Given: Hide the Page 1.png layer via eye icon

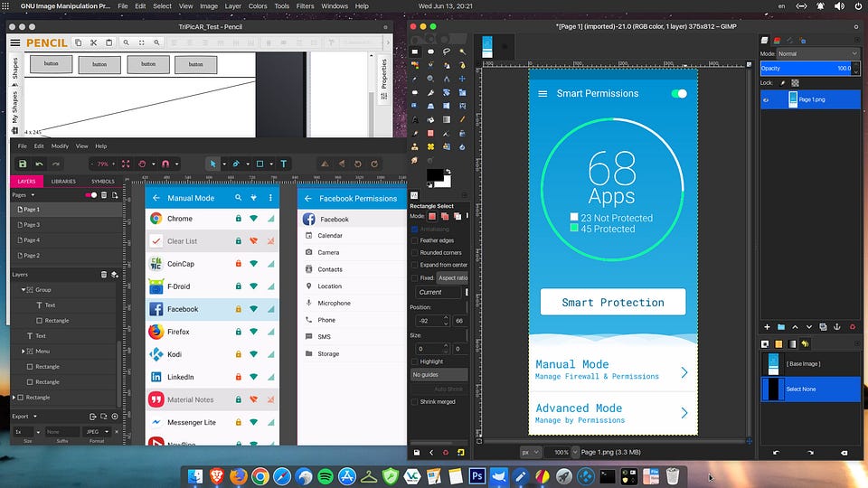Looking at the screenshot, I should 766,100.
